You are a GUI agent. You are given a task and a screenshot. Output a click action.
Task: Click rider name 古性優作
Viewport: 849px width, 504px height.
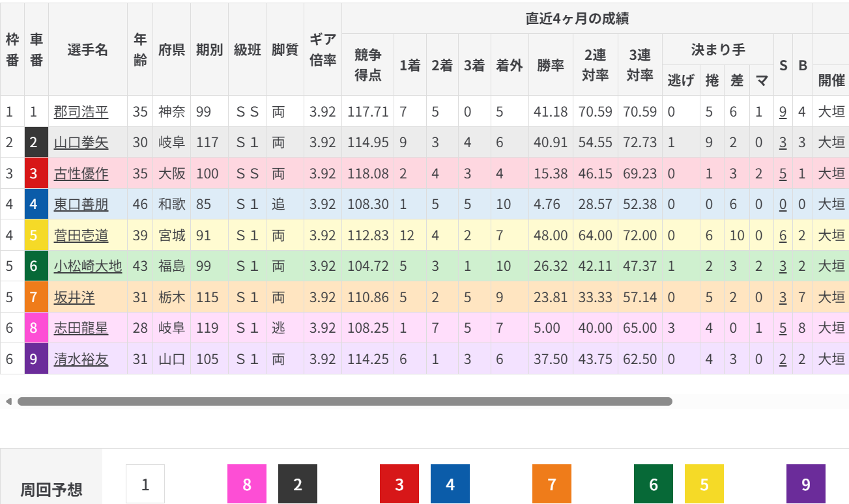pyautogui.click(x=81, y=174)
